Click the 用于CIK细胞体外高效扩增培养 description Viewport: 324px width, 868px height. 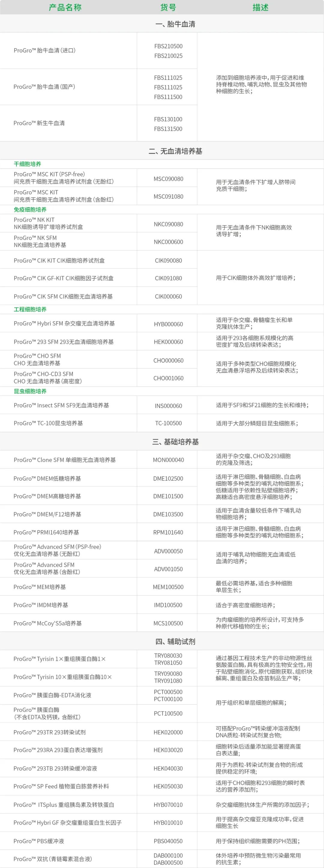[x=256, y=278]
